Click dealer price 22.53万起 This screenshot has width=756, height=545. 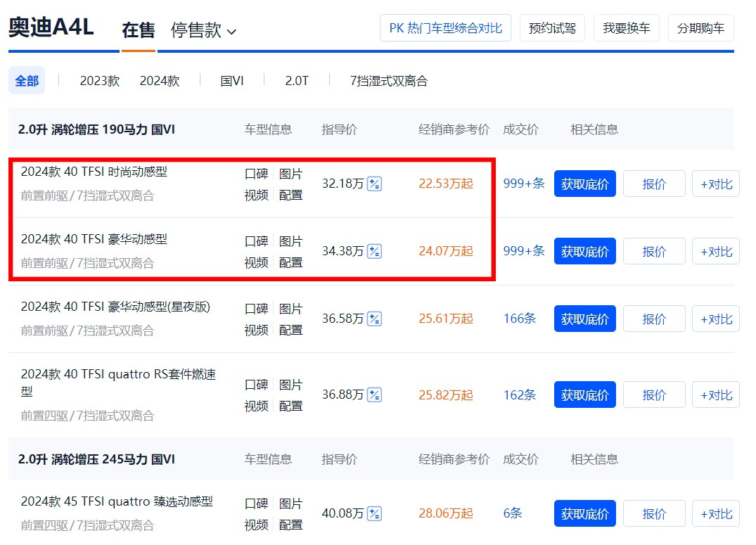pos(446,184)
